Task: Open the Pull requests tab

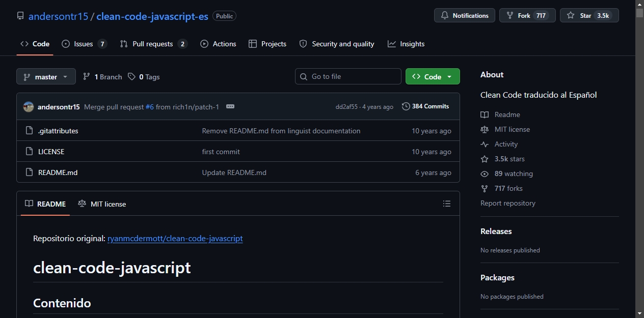Action: click(153, 44)
